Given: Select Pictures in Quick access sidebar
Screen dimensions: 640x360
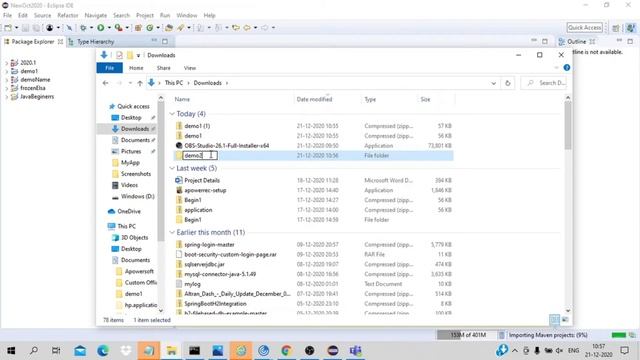Looking at the screenshot, I should click(x=131, y=151).
